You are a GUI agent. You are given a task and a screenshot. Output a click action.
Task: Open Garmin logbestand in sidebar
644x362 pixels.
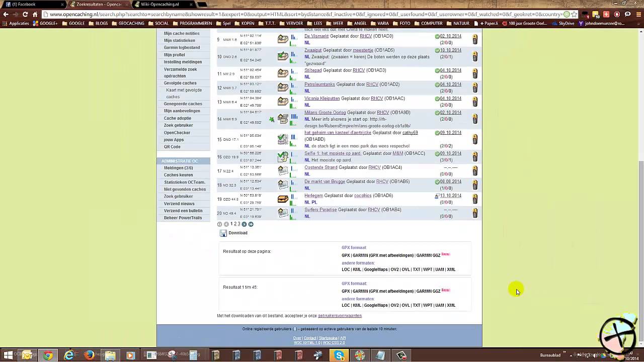pos(182,47)
